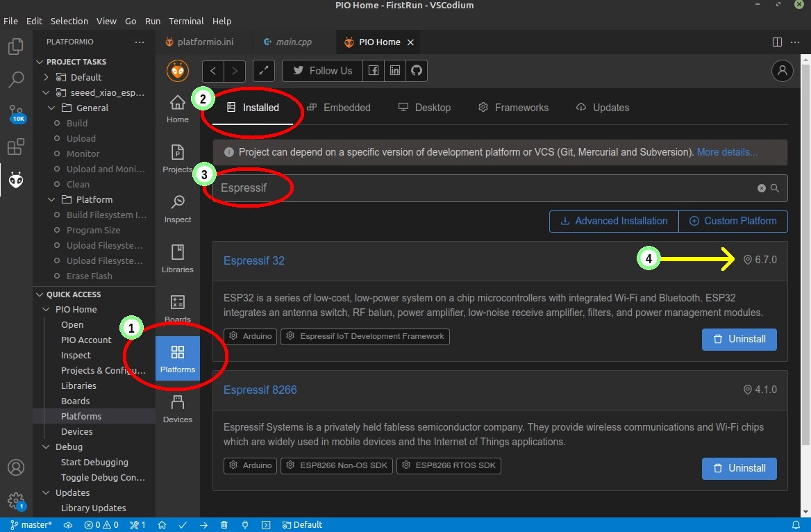
Task: Expand the Default project task folder
Action: coord(47,77)
